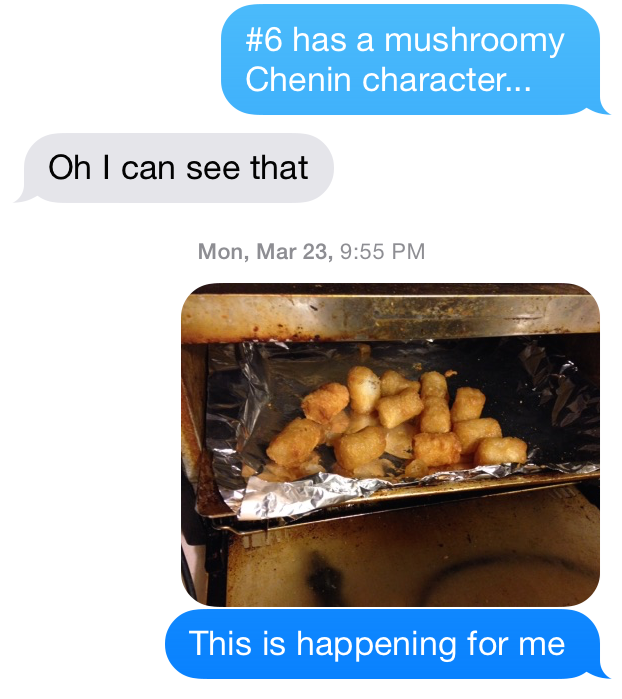Click the "Oh I can see that" reply bubble
Viewport: 622px width, 699px height.
176,168
